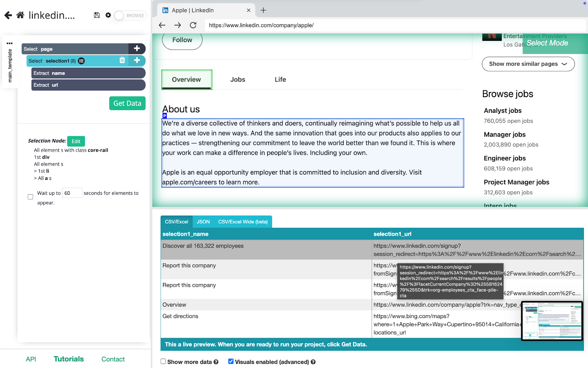
Task: Open the home icon in ParseHub header
Action: [21, 15]
